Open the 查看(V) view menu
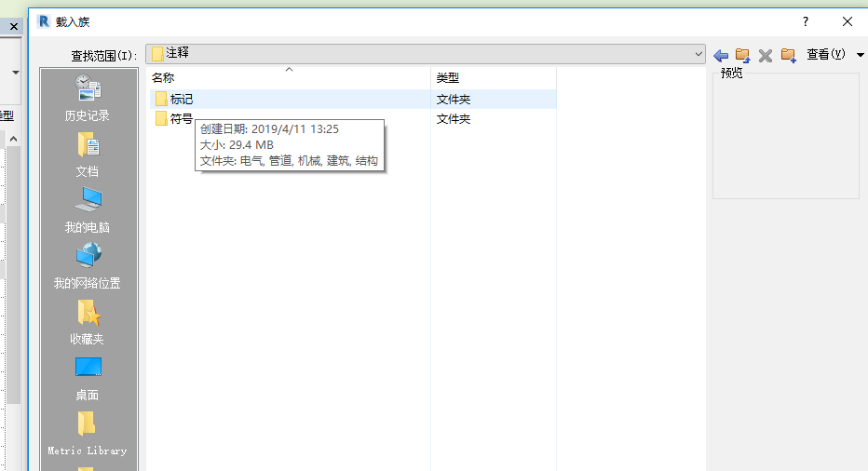The width and height of the screenshot is (868, 471). pyautogui.click(x=826, y=54)
